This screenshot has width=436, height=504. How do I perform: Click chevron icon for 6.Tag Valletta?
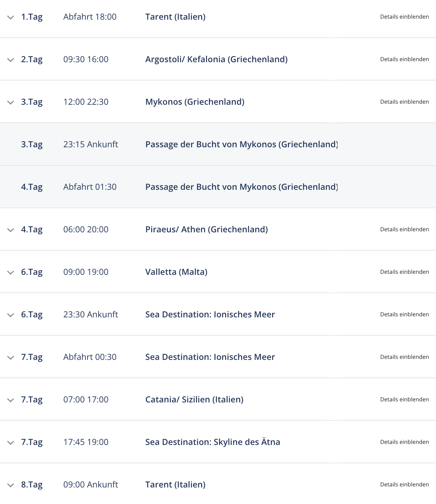click(11, 272)
